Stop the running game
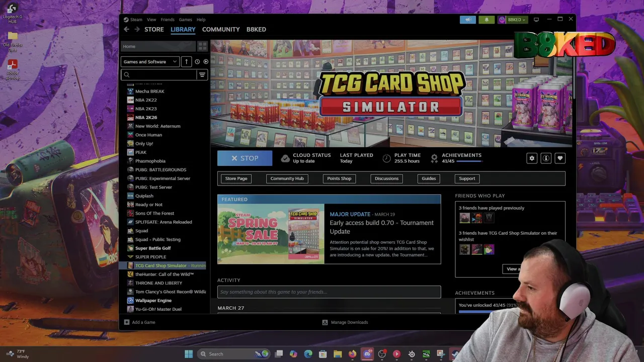Screen dimensions: 644x362 [245, 158]
